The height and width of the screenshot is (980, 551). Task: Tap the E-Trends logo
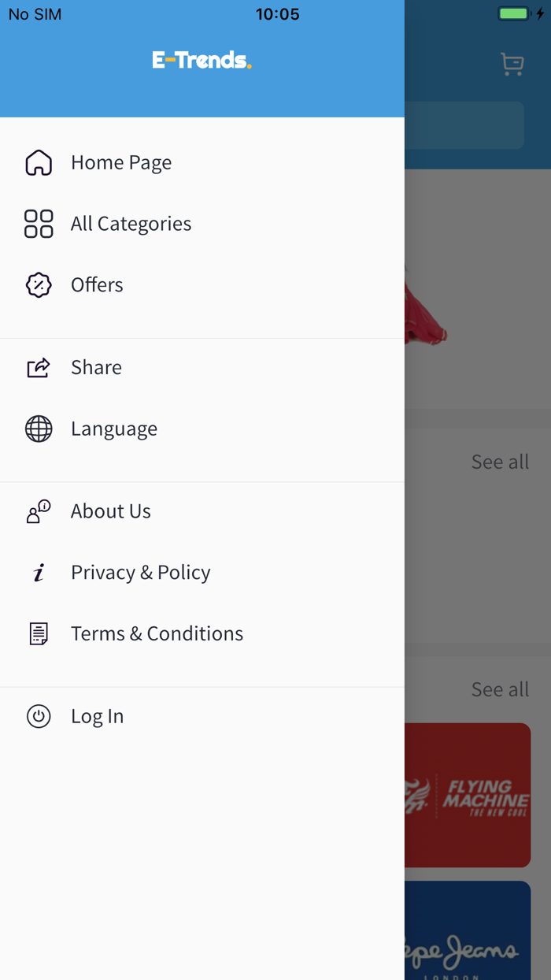pyautogui.click(x=202, y=58)
